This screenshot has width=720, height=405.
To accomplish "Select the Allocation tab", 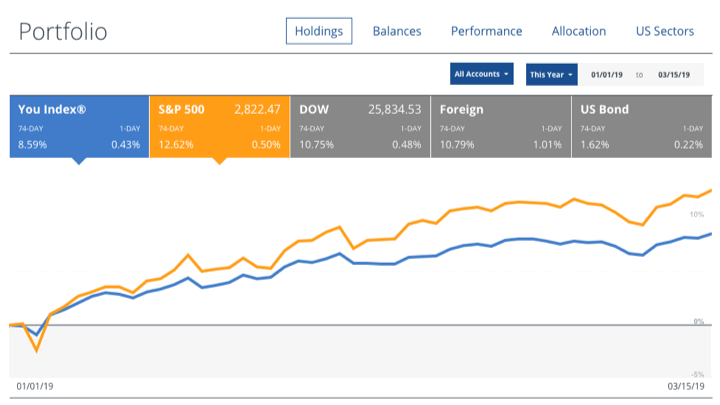I will [x=579, y=31].
